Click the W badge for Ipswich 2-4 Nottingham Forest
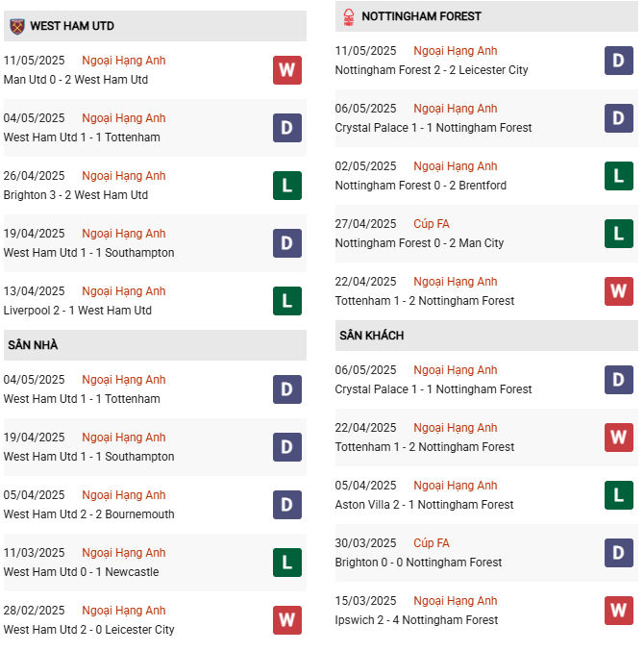The image size is (644, 651). click(x=619, y=611)
